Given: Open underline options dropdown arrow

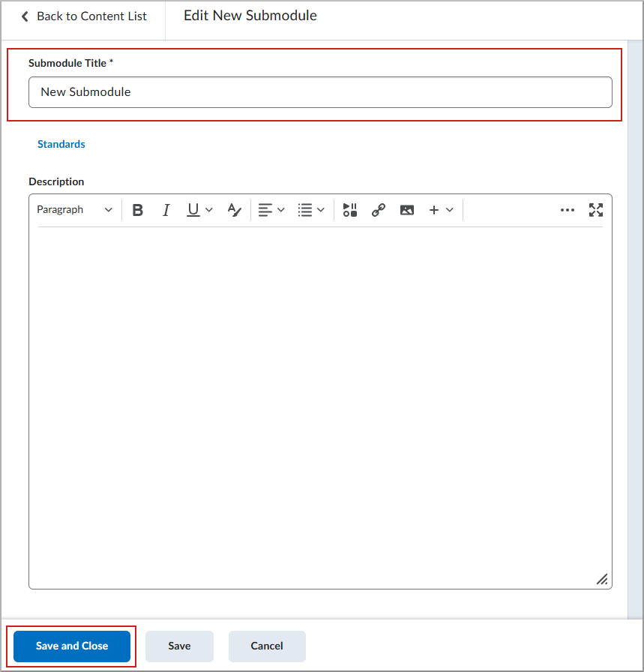Looking at the screenshot, I should [x=209, y=210].
